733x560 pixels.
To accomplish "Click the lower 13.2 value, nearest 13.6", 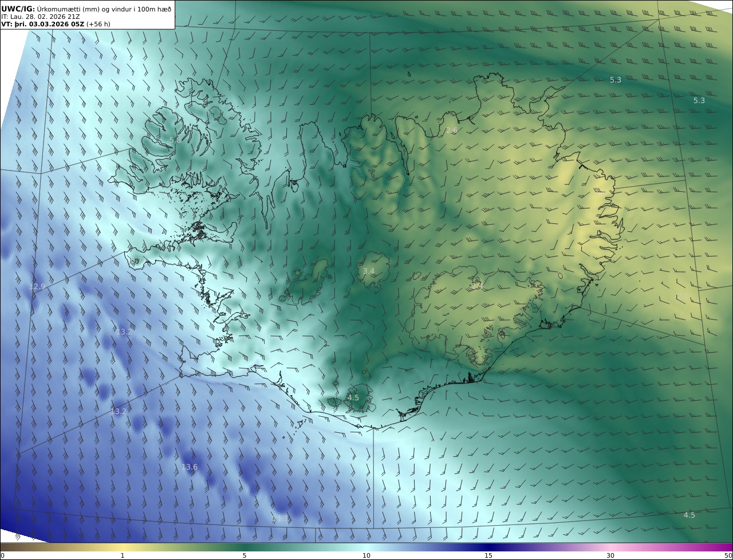I will pos(118,411).
